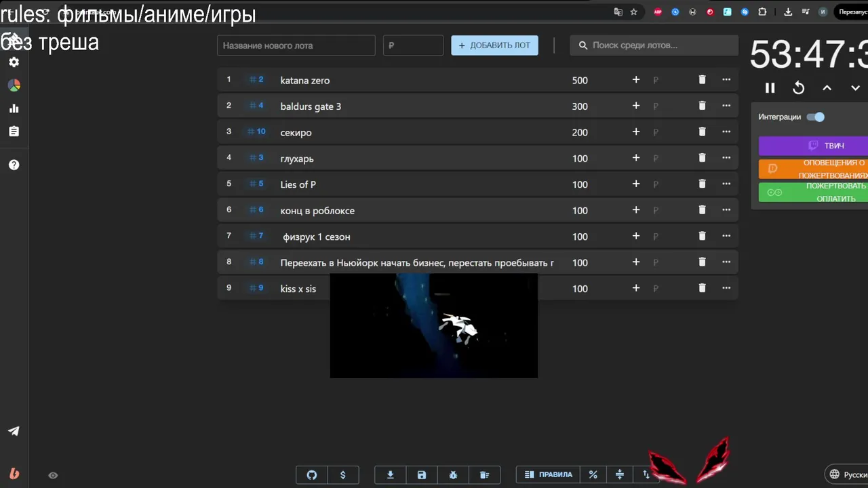Focus the Название нового лота field
The image size is (868, 488).
coord(296,45)
